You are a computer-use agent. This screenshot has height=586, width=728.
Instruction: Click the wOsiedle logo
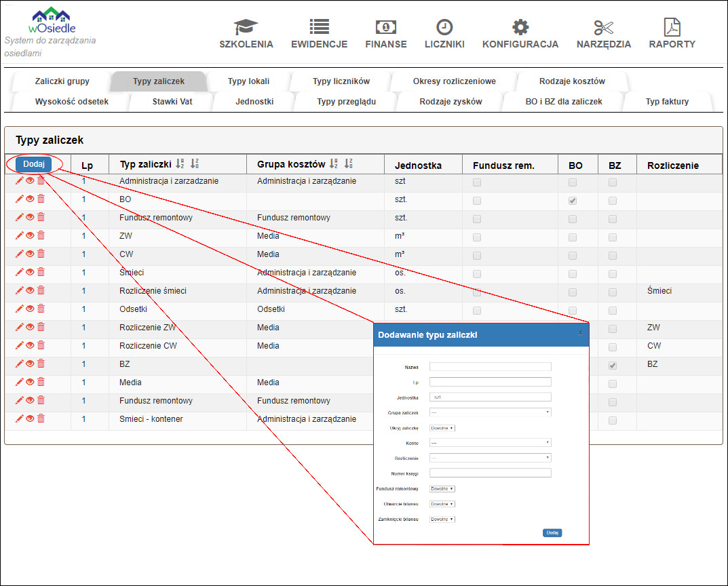[x=52, y=20]
